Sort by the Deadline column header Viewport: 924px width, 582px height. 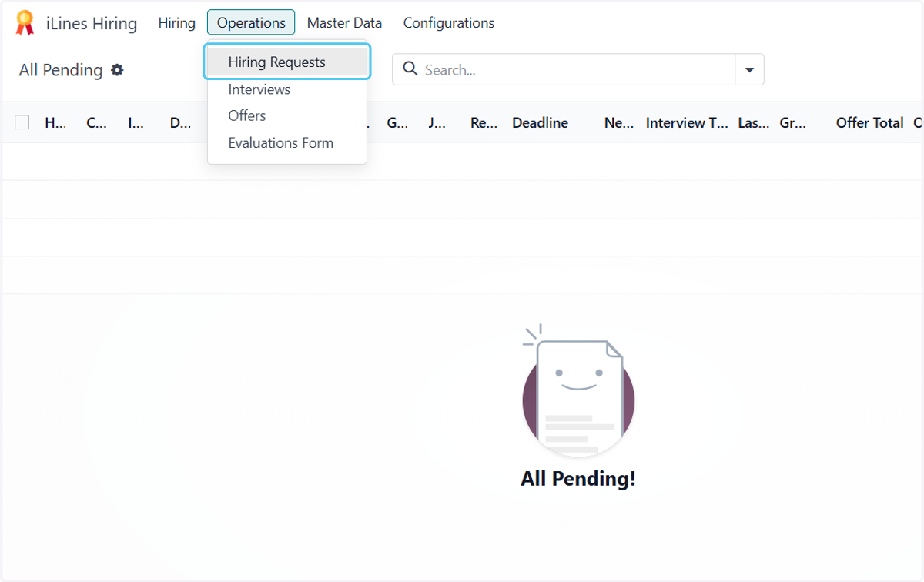(x=541, y=123)
